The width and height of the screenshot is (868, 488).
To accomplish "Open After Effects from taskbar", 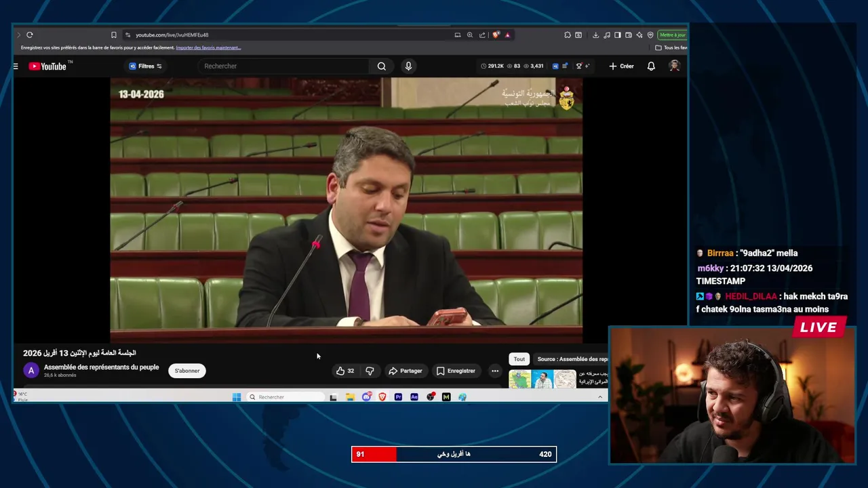I will (414, 397).
